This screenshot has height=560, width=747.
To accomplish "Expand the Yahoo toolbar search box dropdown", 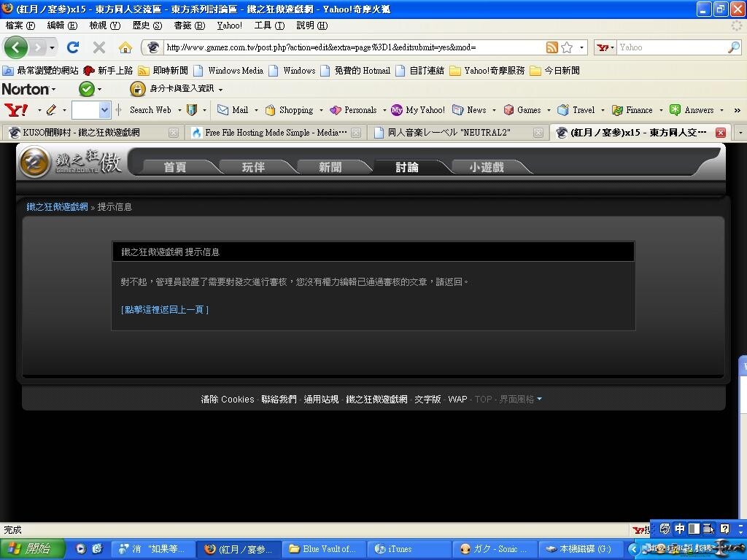I will point(104,110).
